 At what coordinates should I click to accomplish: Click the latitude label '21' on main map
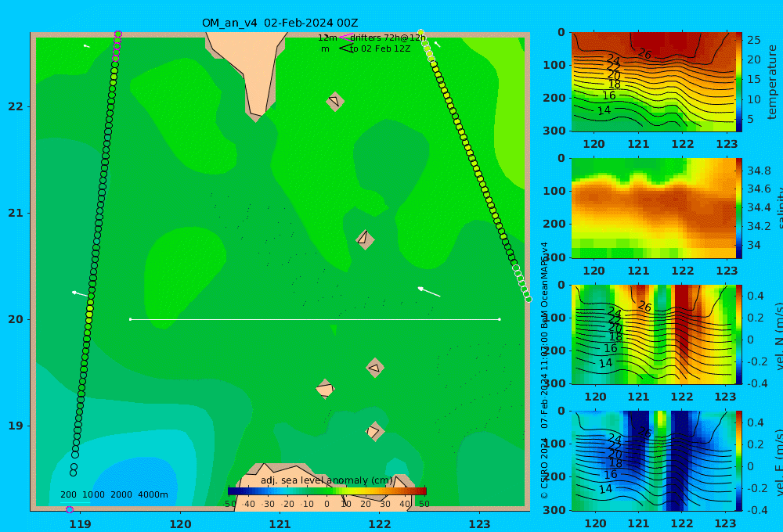pyautogui.click(x=16, y=213)
